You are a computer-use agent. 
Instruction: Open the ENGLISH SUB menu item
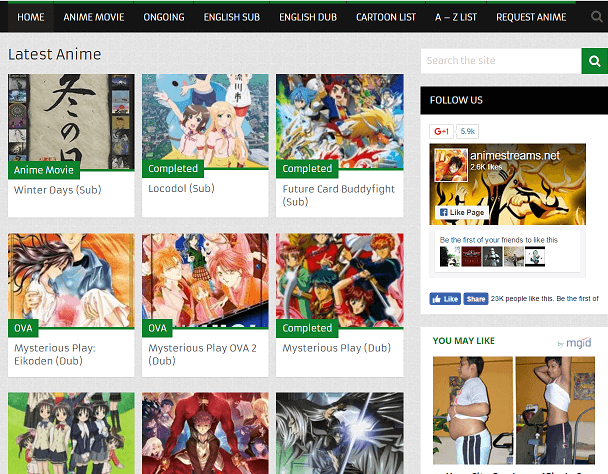pos(231,17)
